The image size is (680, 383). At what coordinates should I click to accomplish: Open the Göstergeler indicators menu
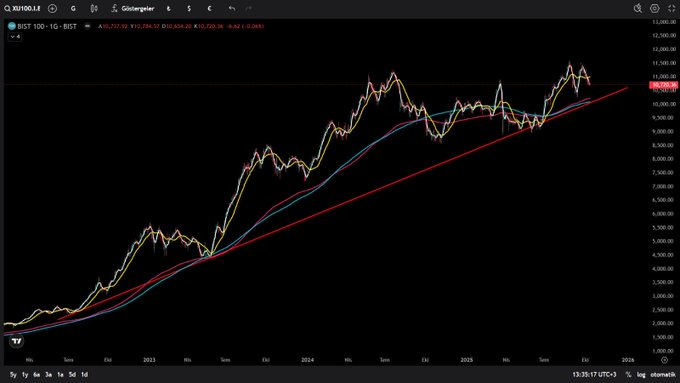pyautogui.click(x=133, y=8)
